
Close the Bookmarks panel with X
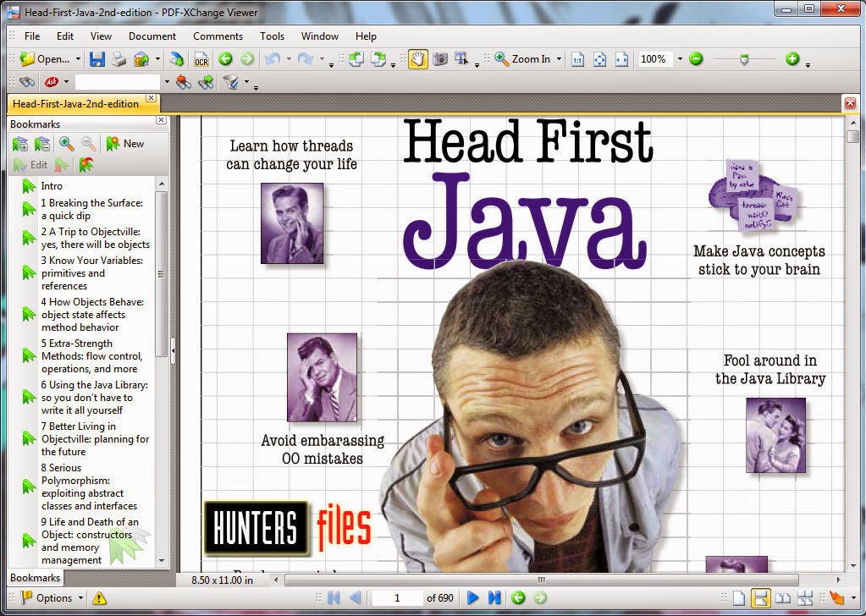(x=162, y=120)
